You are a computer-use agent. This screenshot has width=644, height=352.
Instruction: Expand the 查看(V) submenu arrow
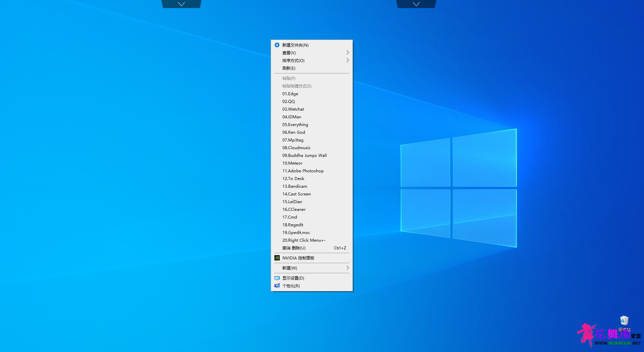[x=347, y=53]
